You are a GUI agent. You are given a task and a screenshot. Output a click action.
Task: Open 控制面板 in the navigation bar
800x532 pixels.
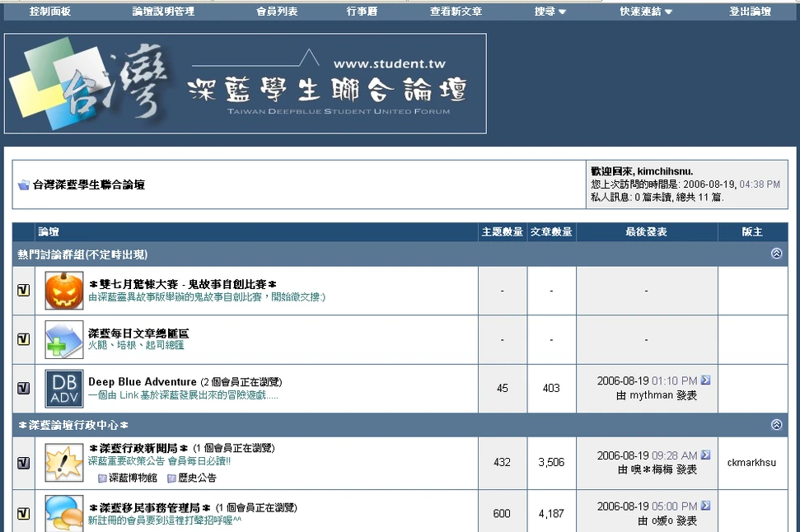pos(50,12)
